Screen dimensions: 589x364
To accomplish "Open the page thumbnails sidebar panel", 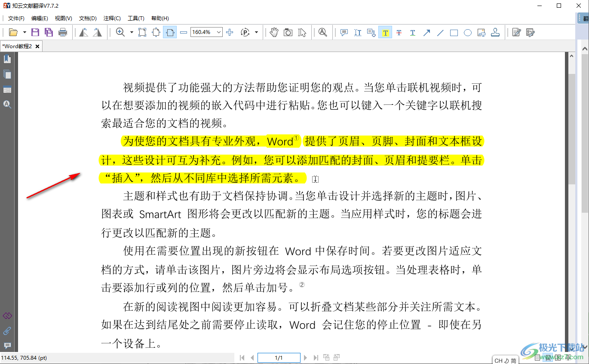I will 7,74.
